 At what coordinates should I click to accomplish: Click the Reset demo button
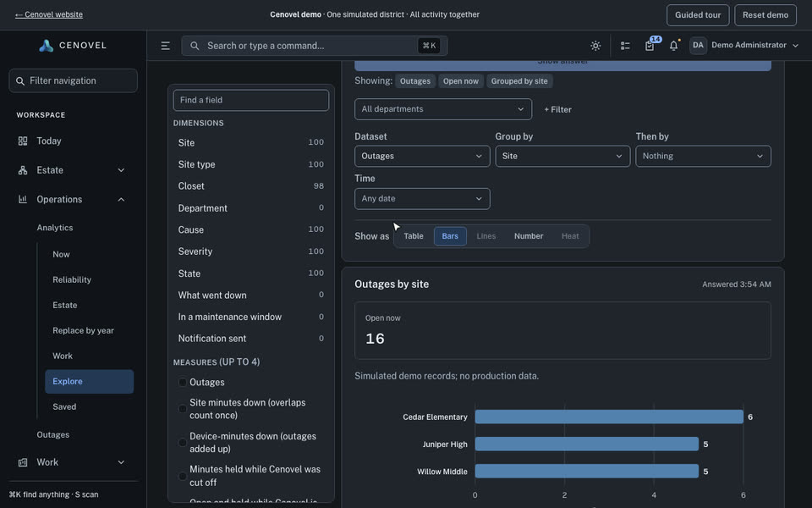click(x=765, y=15)
